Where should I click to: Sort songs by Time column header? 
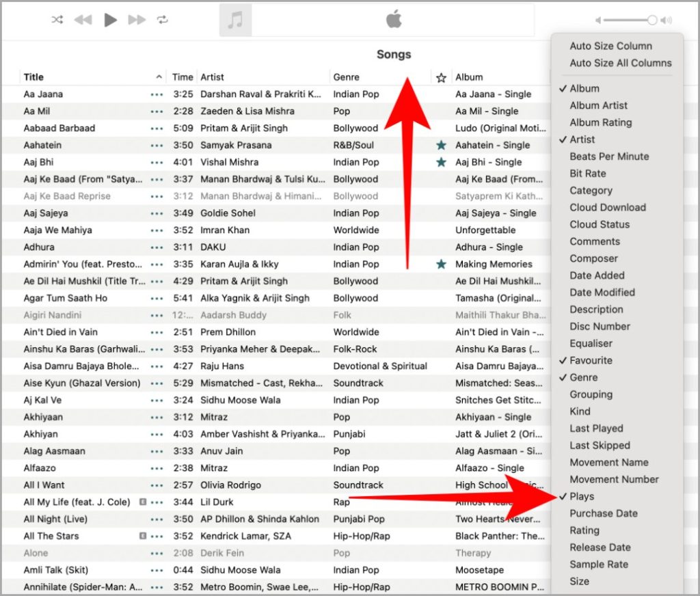(183, 77)
